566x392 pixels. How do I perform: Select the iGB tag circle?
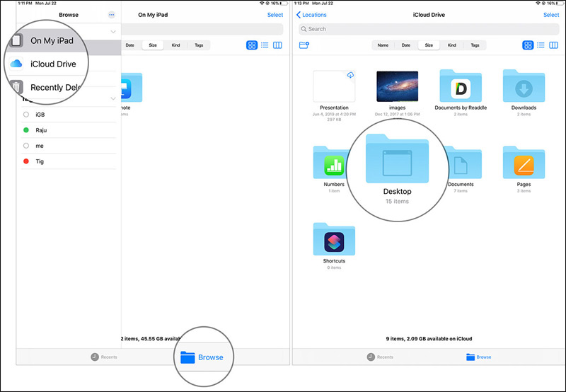(x=26, y=115)
